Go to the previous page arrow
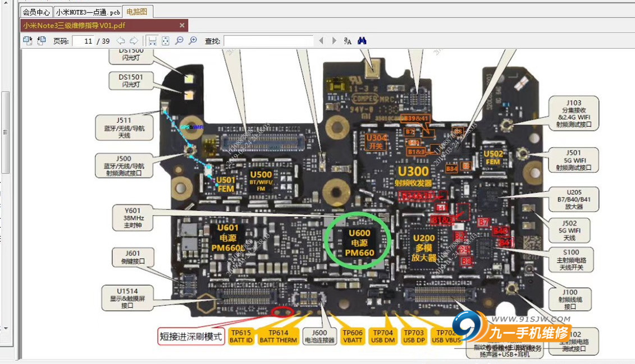Viewport: 635px width, 364px height. point(121,40)
